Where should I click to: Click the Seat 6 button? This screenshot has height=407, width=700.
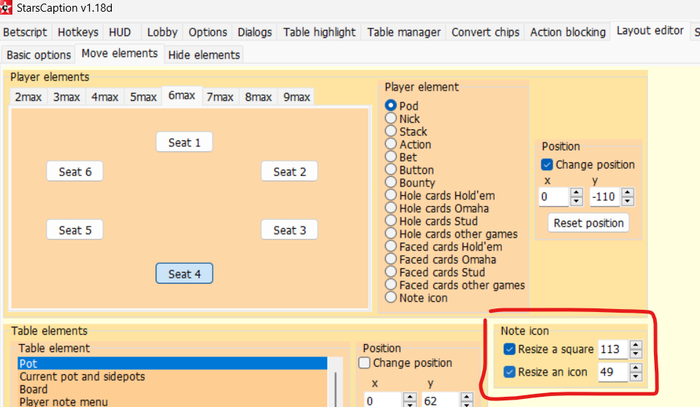pyautogui.click(x=75, y=172)
